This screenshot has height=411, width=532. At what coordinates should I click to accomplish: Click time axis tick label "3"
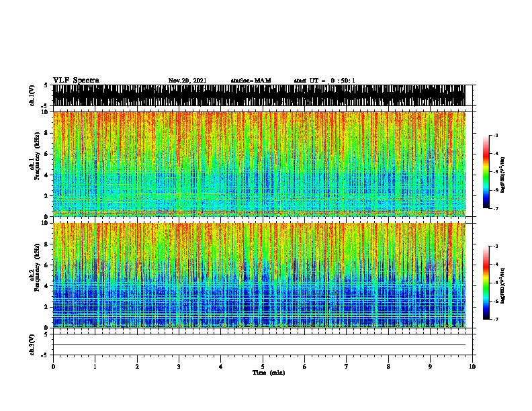(179, 367)
